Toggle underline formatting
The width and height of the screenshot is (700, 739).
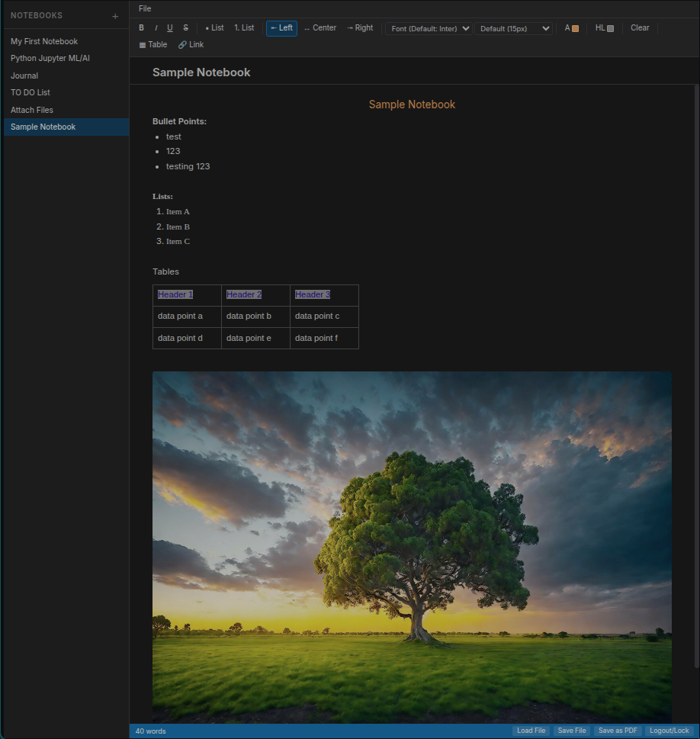click(x=170, y=27)
